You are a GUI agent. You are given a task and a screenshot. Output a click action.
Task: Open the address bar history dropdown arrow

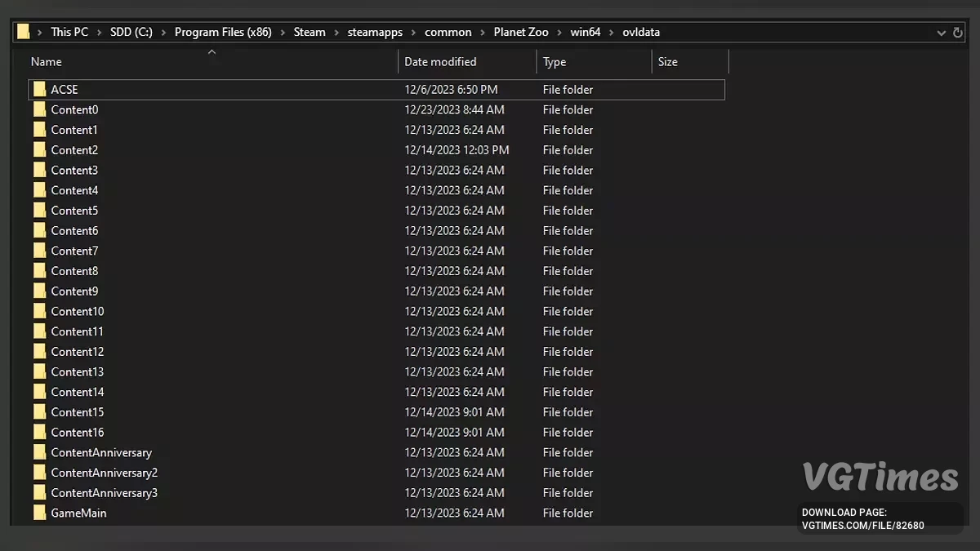click(x=941, y=32)
